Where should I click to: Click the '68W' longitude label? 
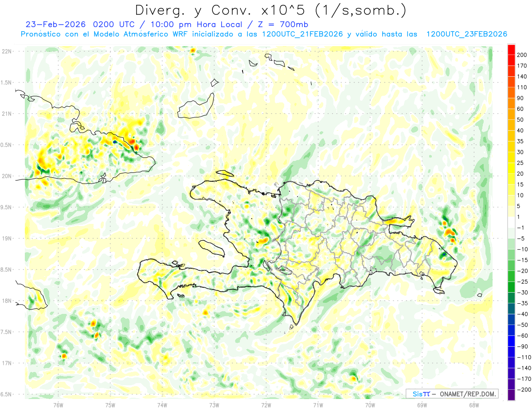pos(473,405)
